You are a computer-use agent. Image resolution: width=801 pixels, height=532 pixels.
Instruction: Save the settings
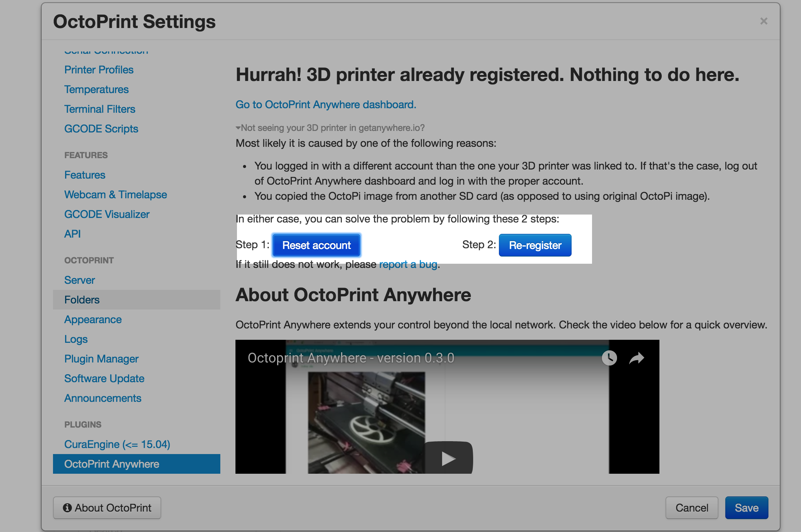pyautogui.click(x=746, y=508)
